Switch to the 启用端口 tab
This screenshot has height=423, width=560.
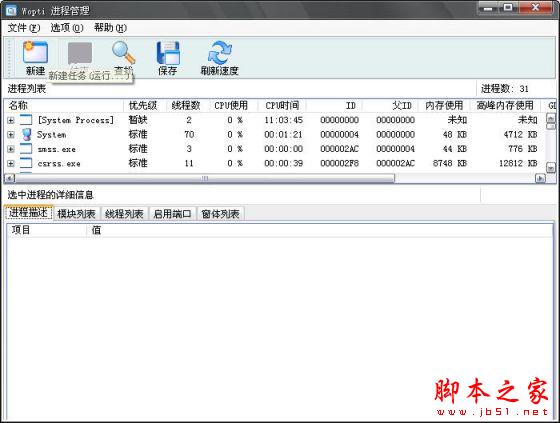tap(172, 214)
